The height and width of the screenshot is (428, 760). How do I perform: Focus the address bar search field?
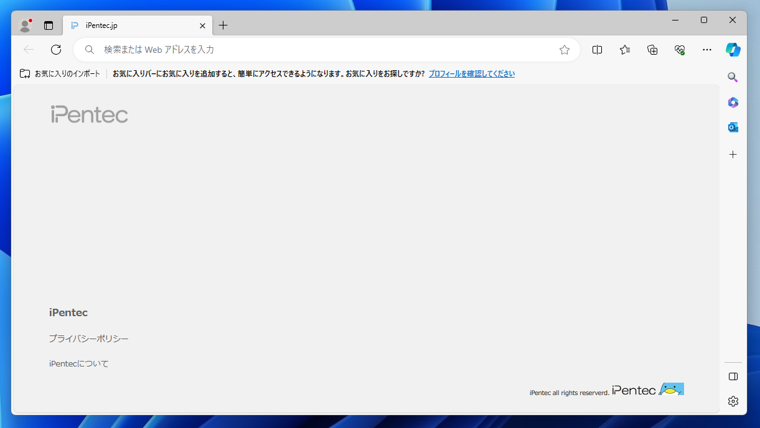point(326,49)
